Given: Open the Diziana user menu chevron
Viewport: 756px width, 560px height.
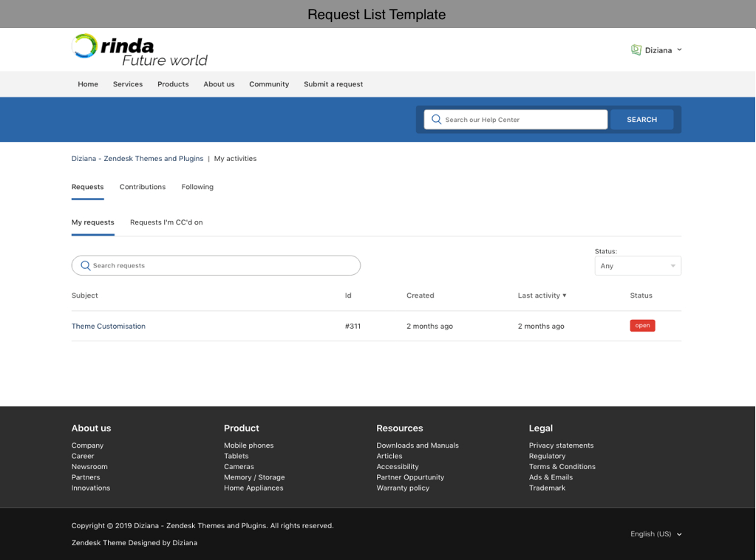Looking at the screenshot, I should point(679,50).
